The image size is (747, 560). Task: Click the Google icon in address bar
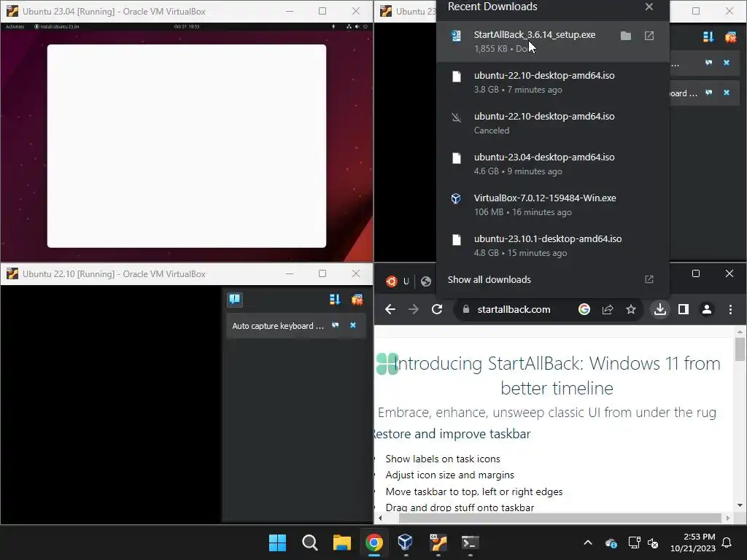click(x=584, y=309)
